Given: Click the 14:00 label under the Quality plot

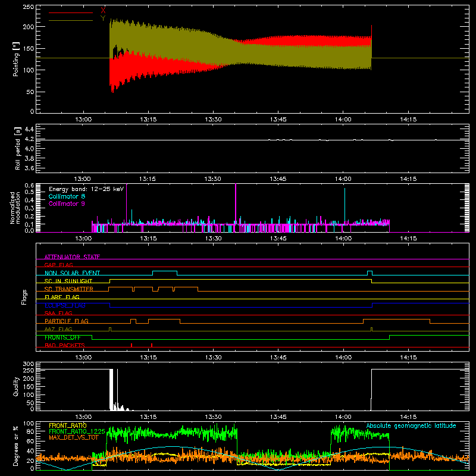Looking at the screenshot, I should click(343, 417).
